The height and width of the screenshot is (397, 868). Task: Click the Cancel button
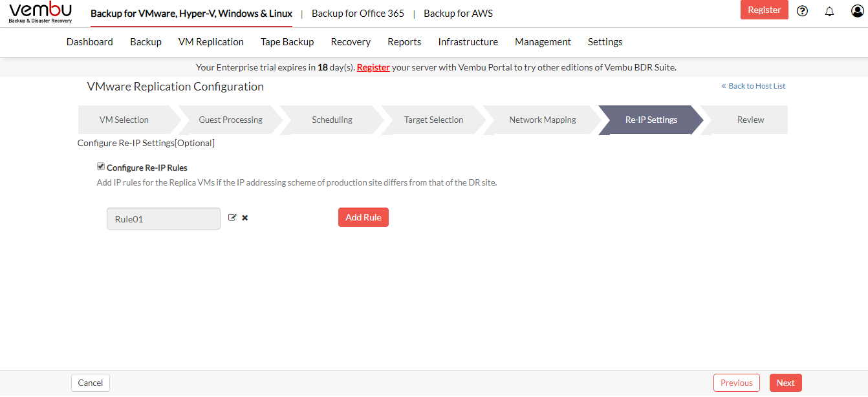pos(91,383)
